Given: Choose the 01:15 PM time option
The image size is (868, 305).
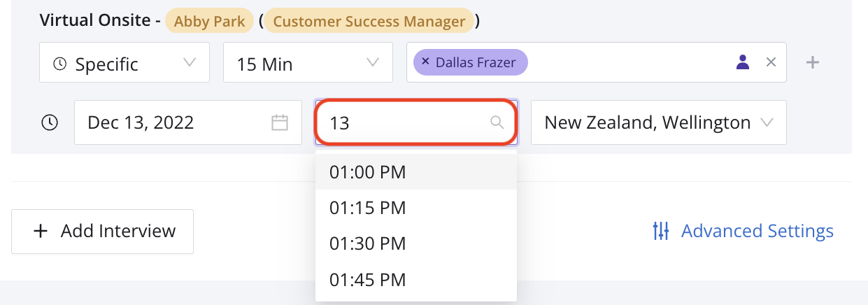Looking at the screenshot, I should point(368,208).
